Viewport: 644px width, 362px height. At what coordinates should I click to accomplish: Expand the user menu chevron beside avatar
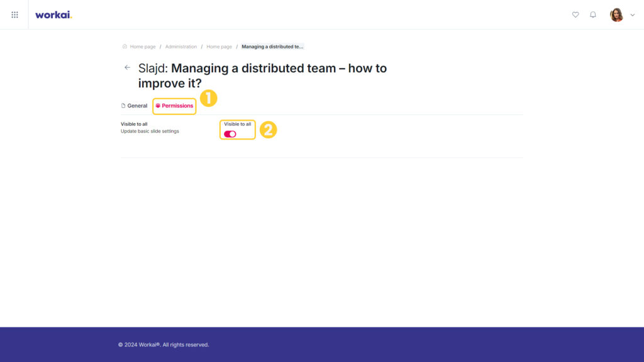click(x=633, y=15)
